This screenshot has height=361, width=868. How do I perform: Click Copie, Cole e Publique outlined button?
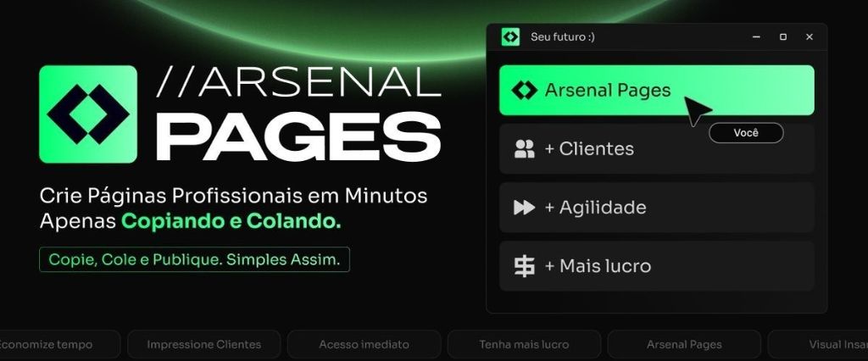point(194,259)
